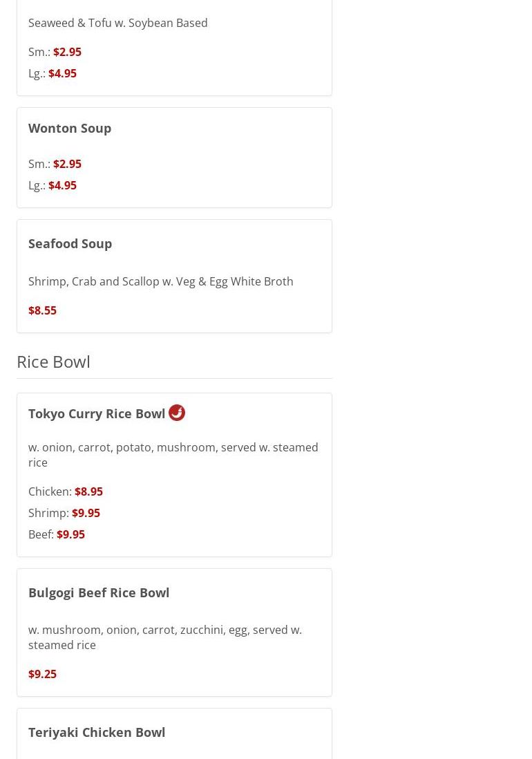
Task: Select Wonton Soup large size $4.95
Action: (x=62, y=185)
